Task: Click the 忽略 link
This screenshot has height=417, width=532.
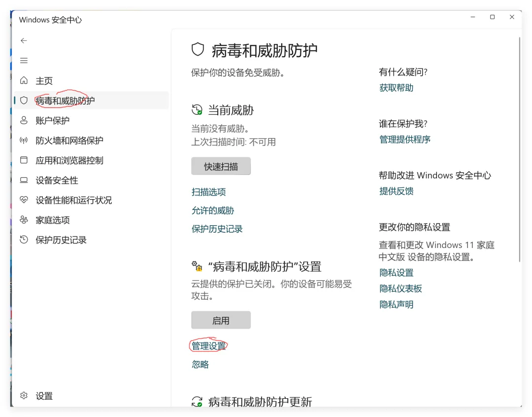Action: tap(200, 364)
